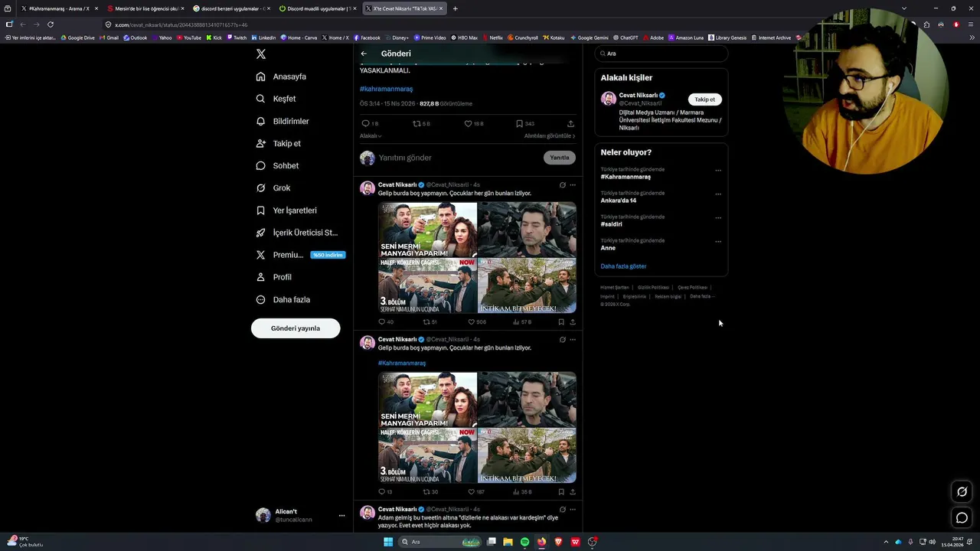
Task: Open Takip et in the sidebar
Action: click(278, 143)
